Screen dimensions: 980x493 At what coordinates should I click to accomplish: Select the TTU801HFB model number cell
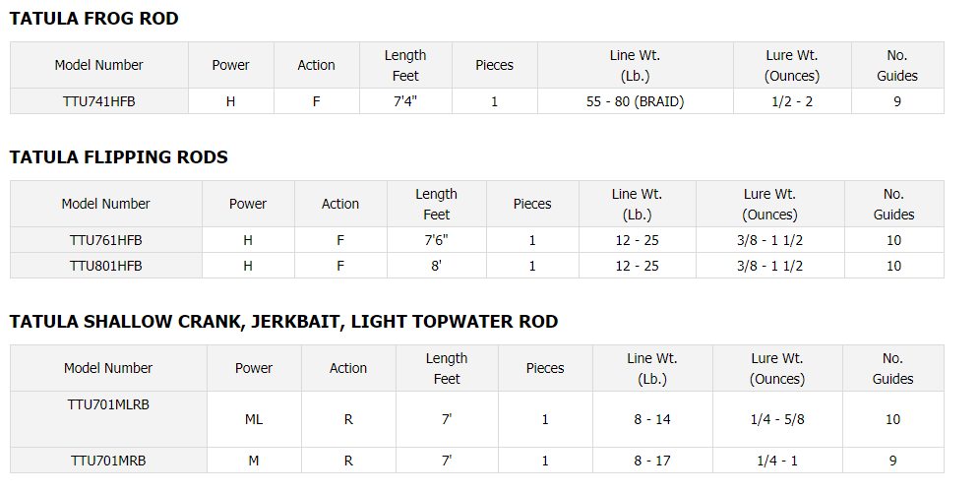tap(105, 265)
